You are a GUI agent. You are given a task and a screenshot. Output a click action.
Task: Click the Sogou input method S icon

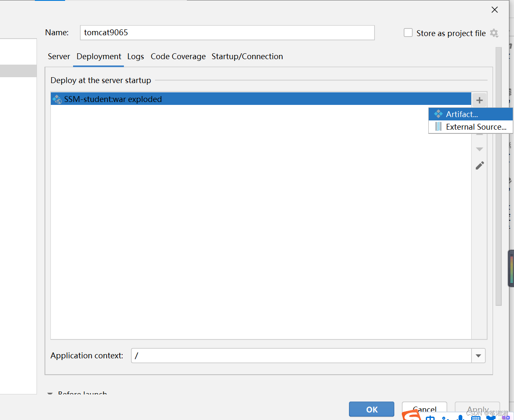tap(412, 415)
